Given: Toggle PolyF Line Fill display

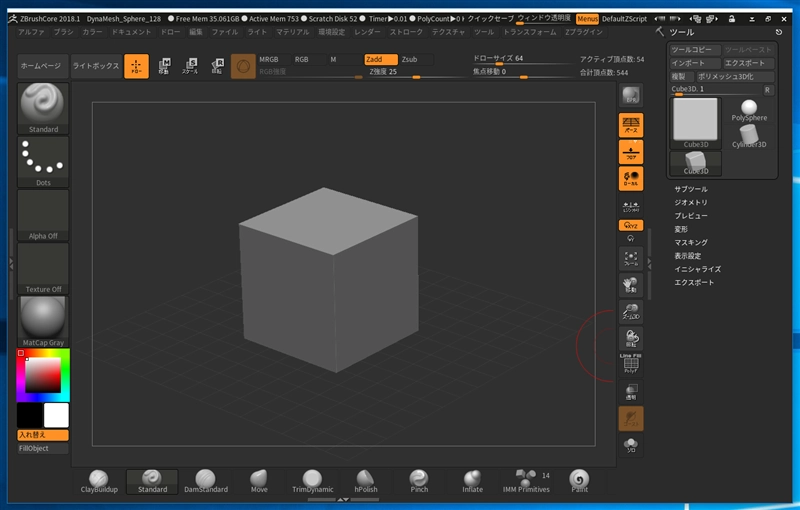Looking at the screenshot, I should coord(631,364).
